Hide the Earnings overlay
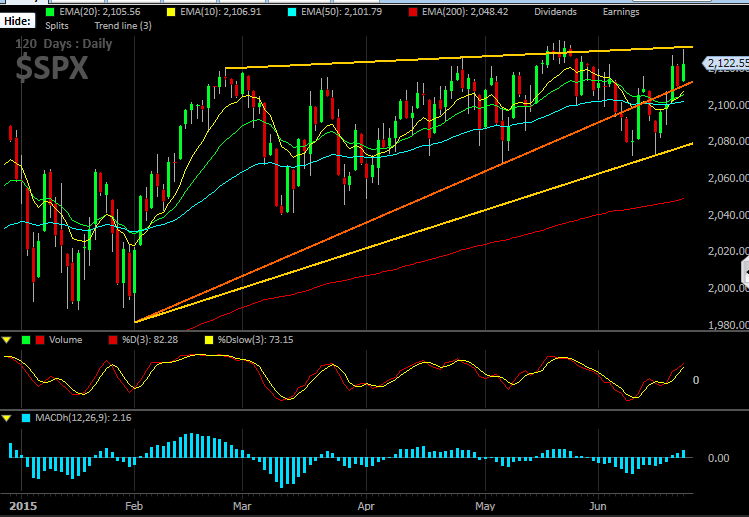This screenshot has height=517, width=749. point(621,12)
